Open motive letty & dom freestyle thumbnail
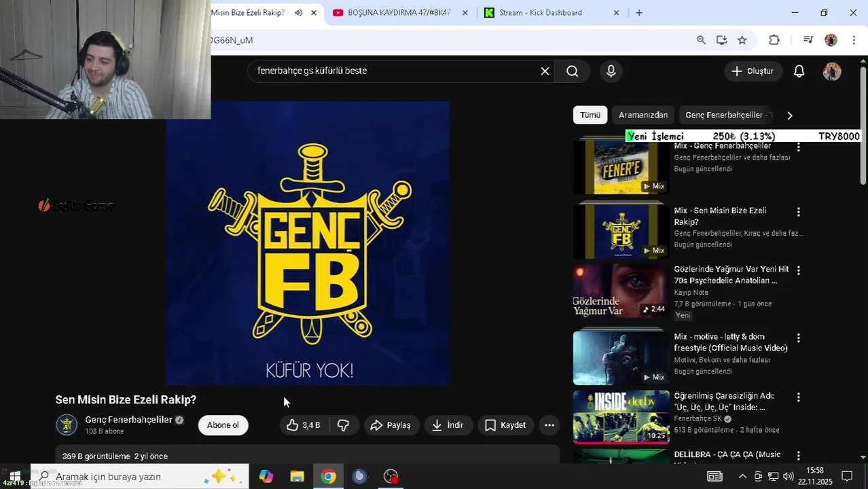 click(621, 357)
